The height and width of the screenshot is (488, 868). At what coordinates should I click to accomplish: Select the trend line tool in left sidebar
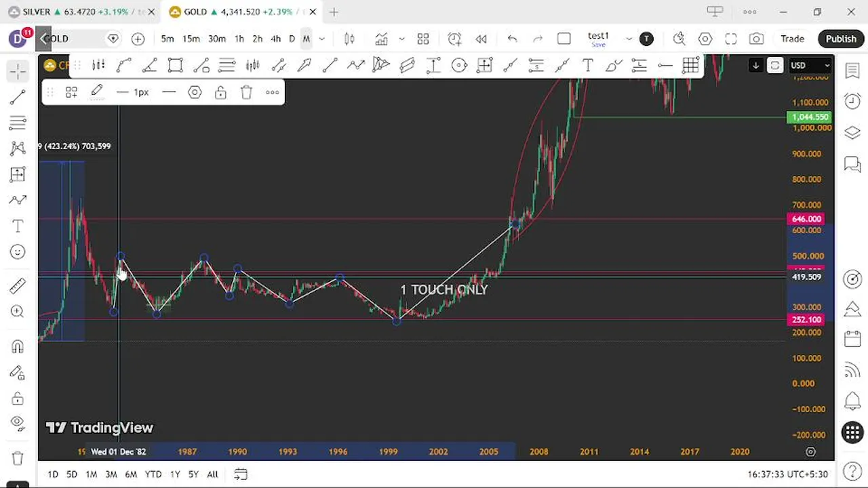pos(18,98)
